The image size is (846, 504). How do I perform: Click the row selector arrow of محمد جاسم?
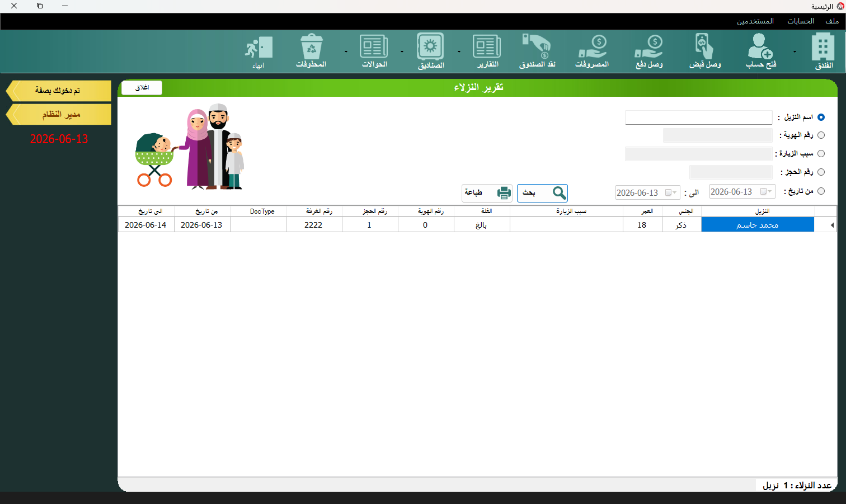coord(831,225)
